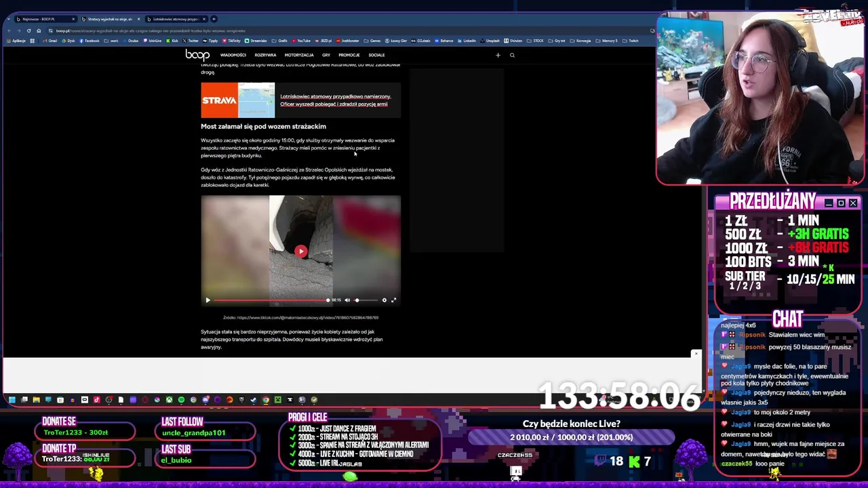The height and width of the screenshot is (488, 868).
Task: Open Discord from the taskbar
Action: [x=205, y=400]
